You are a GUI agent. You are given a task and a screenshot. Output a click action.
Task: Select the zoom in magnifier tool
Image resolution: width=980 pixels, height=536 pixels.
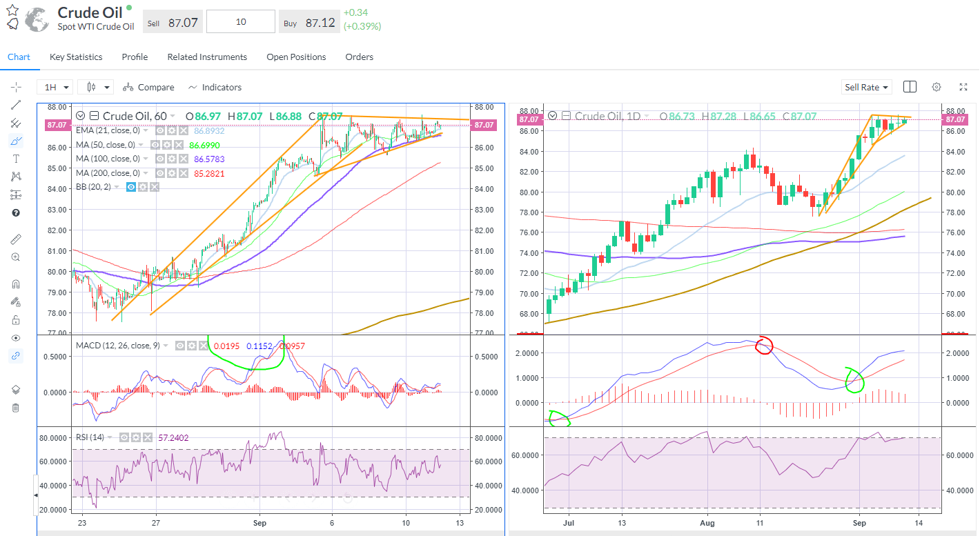(16, 257)
